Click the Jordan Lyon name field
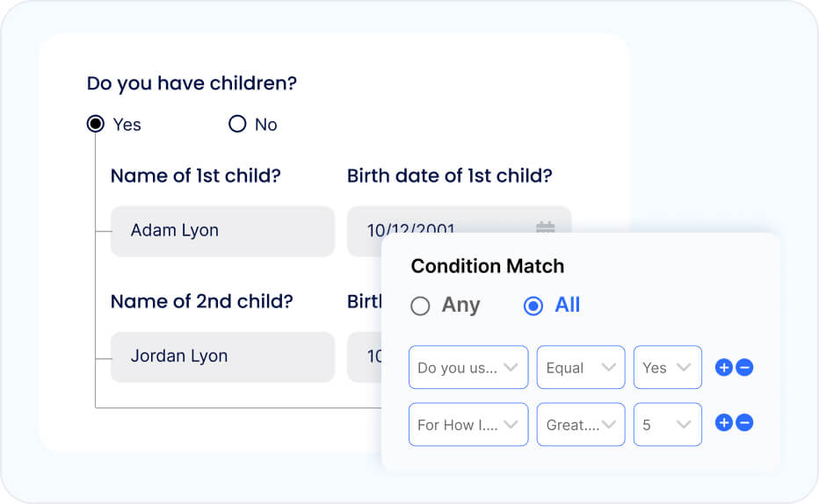 pyautogui.click(x=222, y=356)
